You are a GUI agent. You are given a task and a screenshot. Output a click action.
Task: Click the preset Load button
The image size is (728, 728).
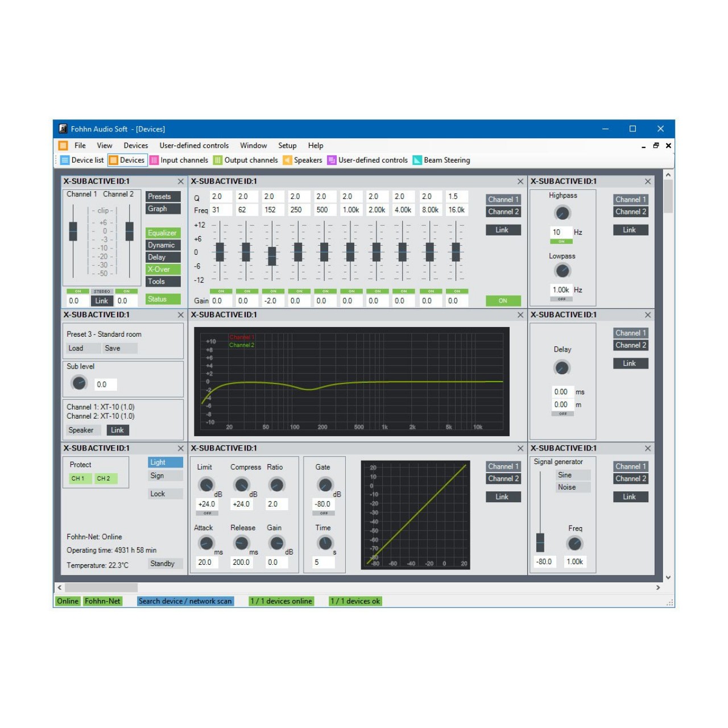click(x=83, y=349)
